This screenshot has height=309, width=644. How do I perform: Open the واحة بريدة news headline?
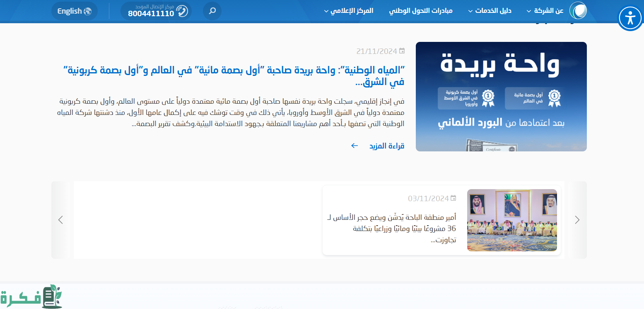(234, 75)
